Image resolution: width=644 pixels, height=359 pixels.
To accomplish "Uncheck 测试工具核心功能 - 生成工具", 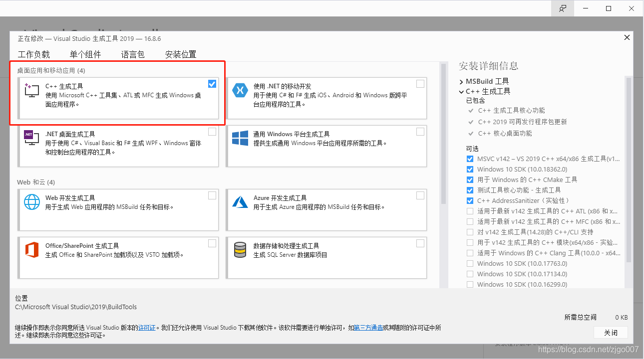I will pos(470,190).
